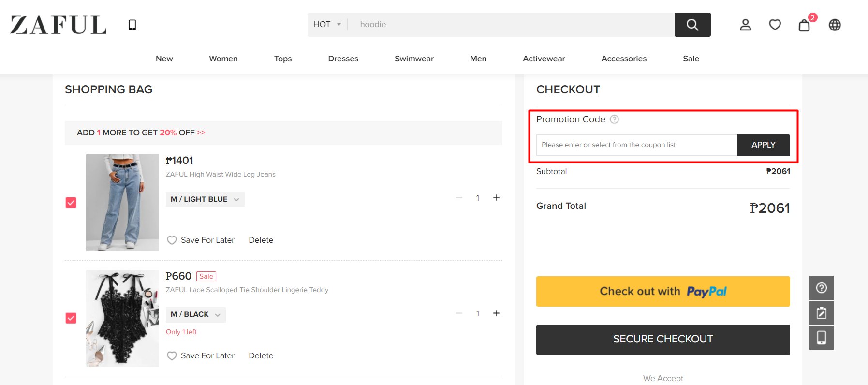Image resolution: width=868 pixels, height=385 pixels.
Task: Open the globe language selector icon
Action: [835, 25]
